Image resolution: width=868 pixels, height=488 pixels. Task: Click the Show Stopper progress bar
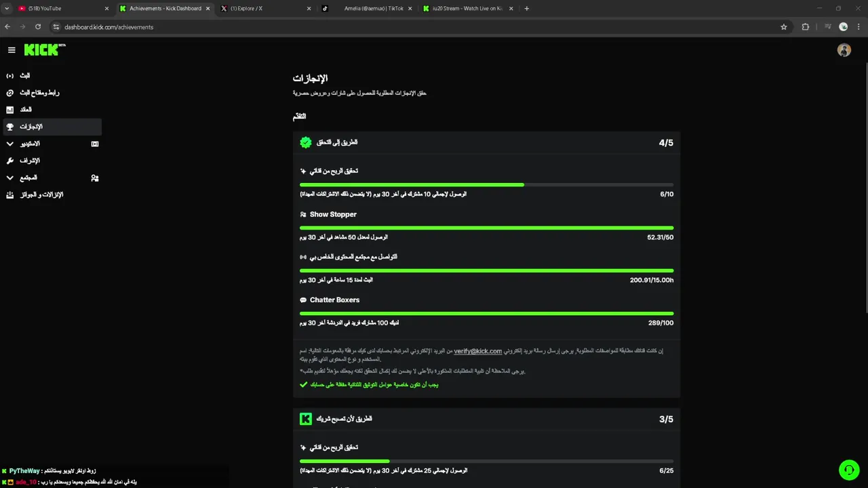coord(486,228)
